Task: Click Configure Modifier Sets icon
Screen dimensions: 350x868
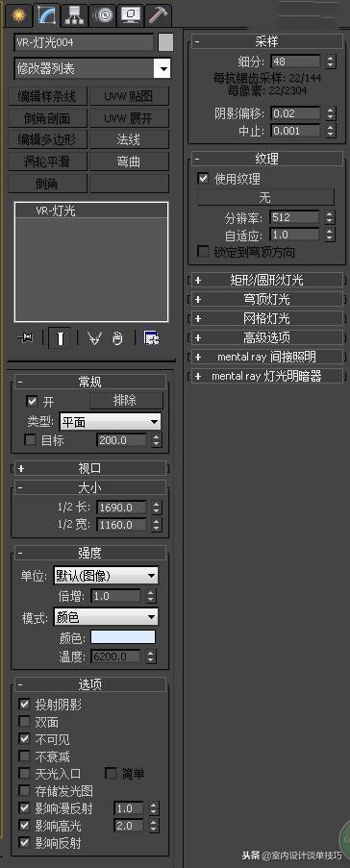Action: point(152,337)
